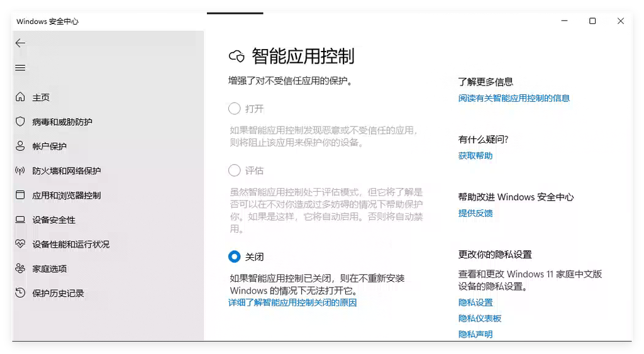Close the Windows 安全中心 window
This screenshot has height=354, width=644.
(621, 21)
